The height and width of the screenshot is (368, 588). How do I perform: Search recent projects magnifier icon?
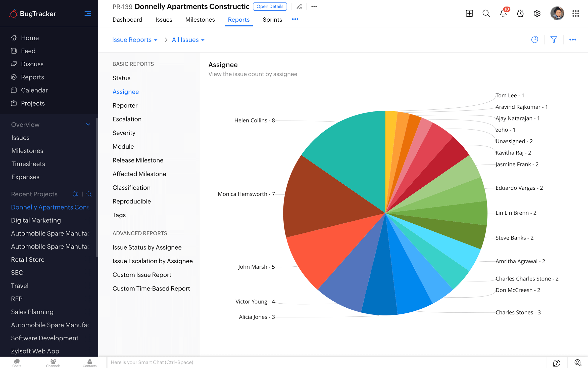89,194
